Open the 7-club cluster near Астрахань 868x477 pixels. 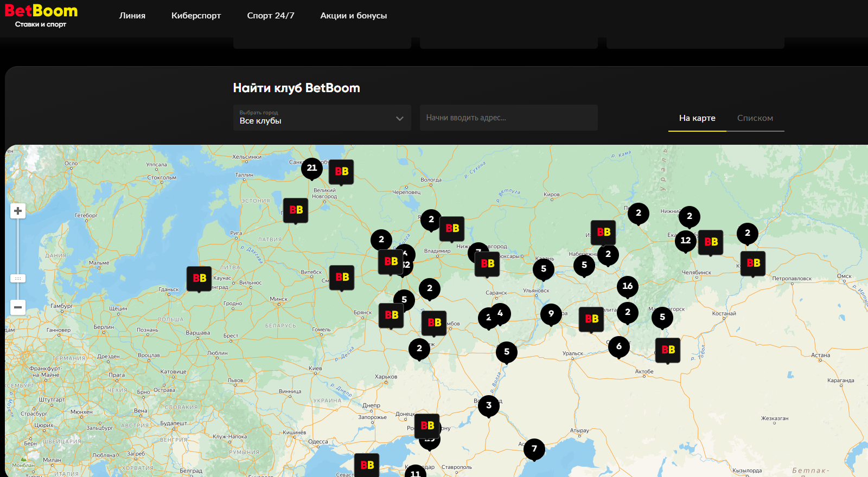click(534, 449)
